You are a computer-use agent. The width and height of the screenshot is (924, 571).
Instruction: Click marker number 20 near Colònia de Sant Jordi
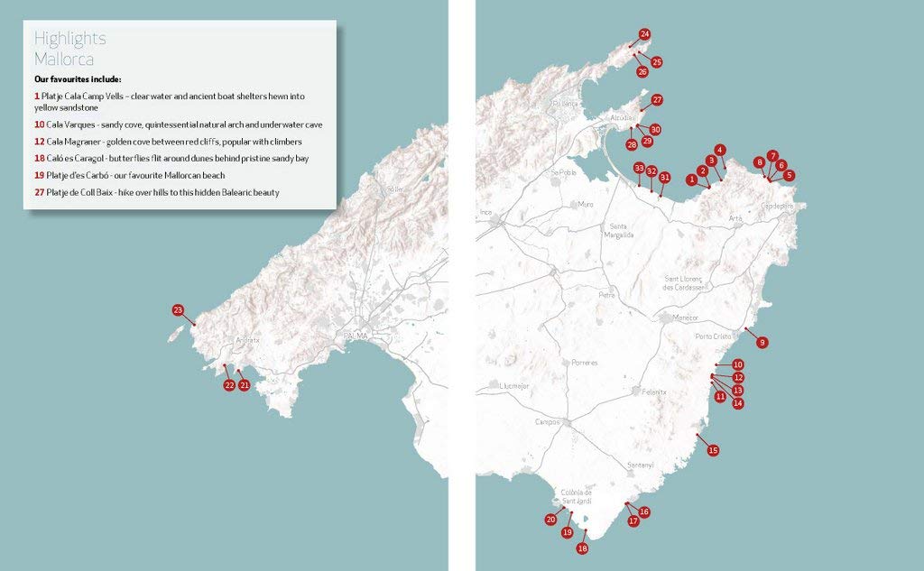(550, 520)
